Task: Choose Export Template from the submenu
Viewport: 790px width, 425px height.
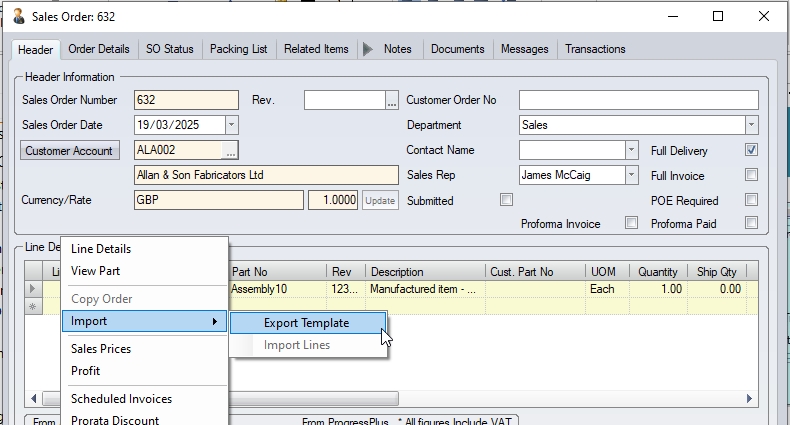Action: (x=306, y=323)
